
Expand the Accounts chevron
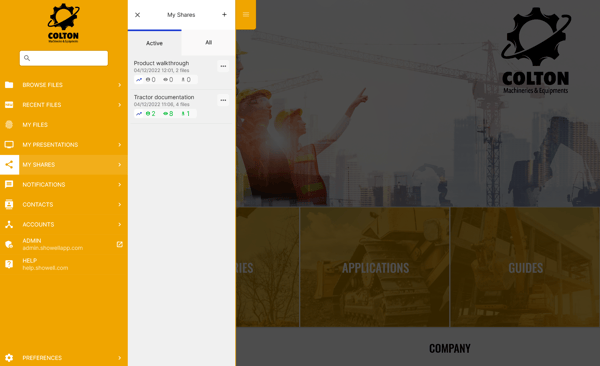coord(119,224)
